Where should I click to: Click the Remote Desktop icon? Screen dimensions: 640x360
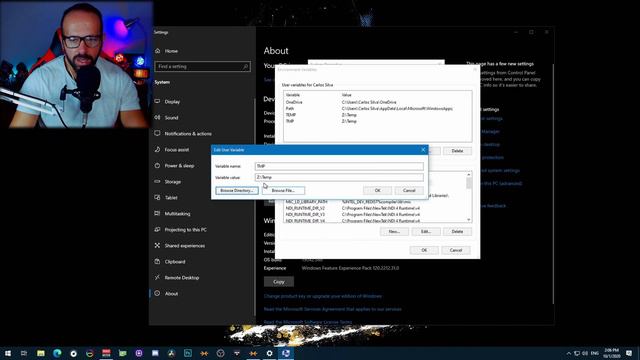(158, 278)
